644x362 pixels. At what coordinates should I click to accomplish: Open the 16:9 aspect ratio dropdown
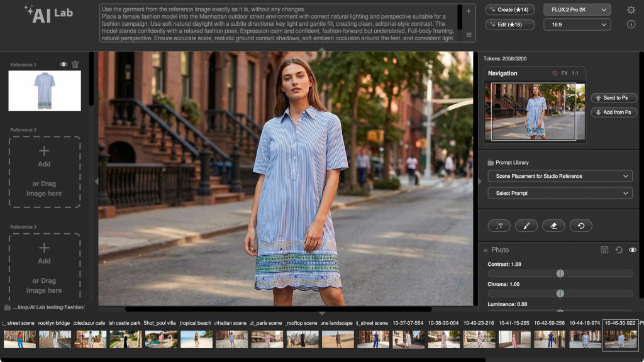tap(577, 25)
